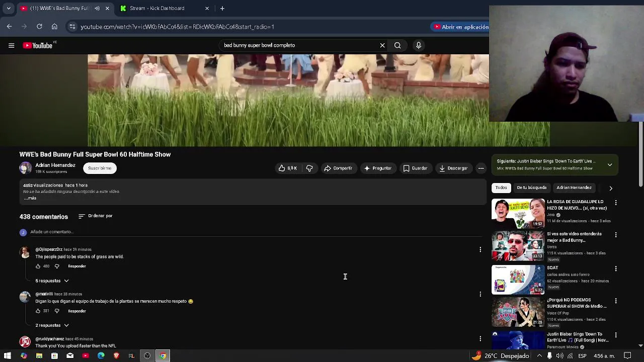Open the 'Si ves este video entenderás' thumbnail
The image size is (644, 362).
518,245
